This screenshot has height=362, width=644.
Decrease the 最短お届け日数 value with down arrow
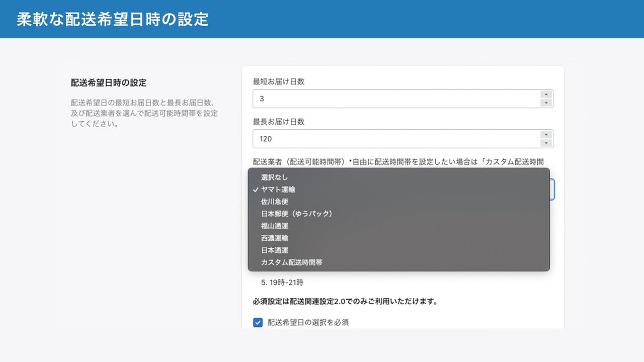546,103
